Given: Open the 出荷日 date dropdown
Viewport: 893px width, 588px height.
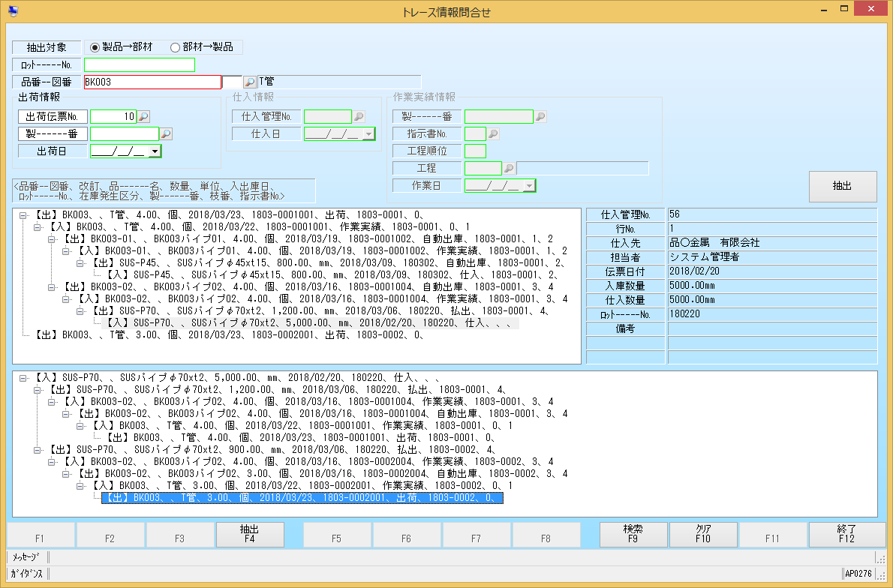Looking at the screenshot, I should click(155, 151).
